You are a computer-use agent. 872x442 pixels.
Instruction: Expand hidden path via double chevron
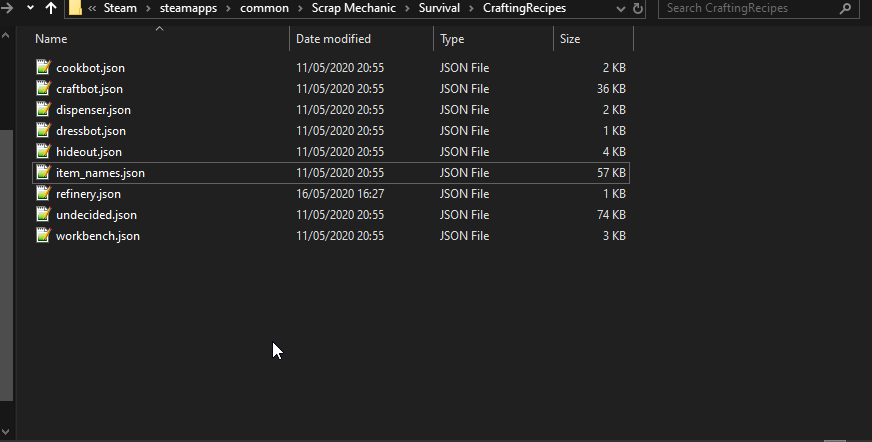pyautogui.click(x=92, y=8)
